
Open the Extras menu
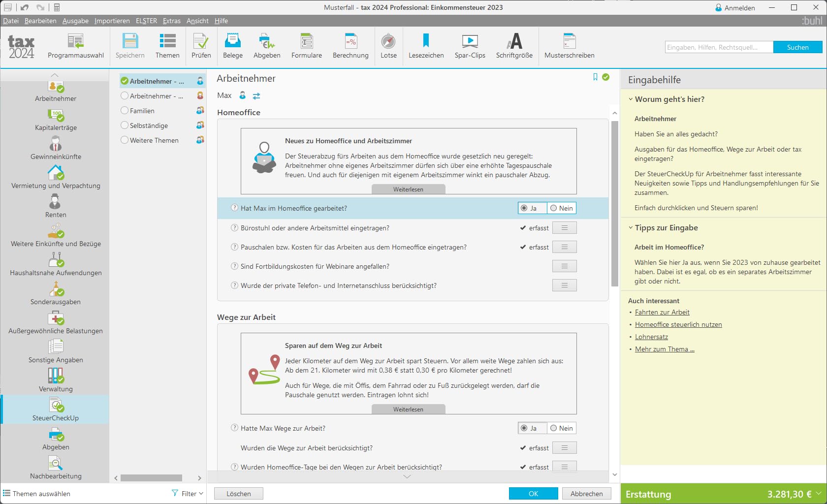click(x=172, y=21)
